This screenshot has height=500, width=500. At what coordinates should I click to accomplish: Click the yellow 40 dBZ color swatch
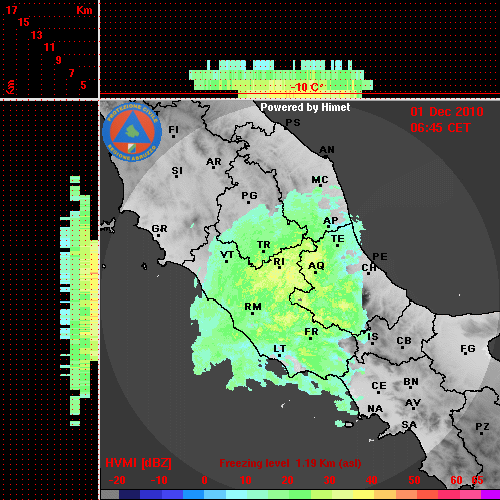tap(363, 495)
